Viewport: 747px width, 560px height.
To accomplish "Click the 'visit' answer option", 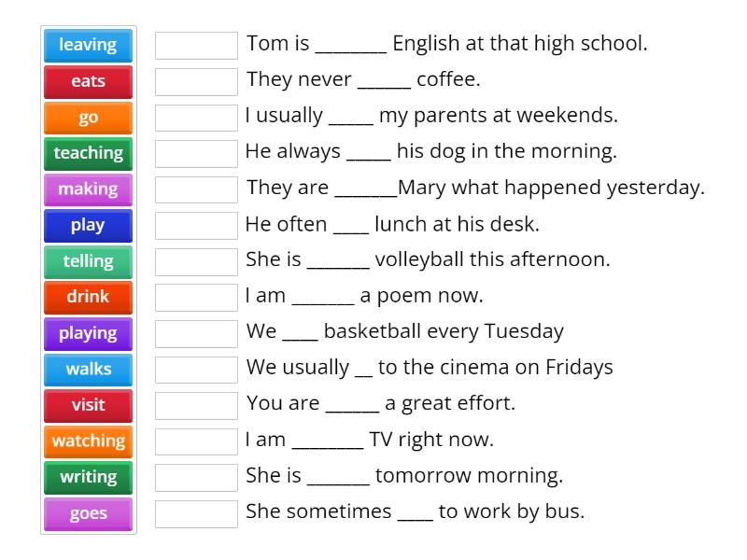I will pyautogui.click(x=88, y=405).
